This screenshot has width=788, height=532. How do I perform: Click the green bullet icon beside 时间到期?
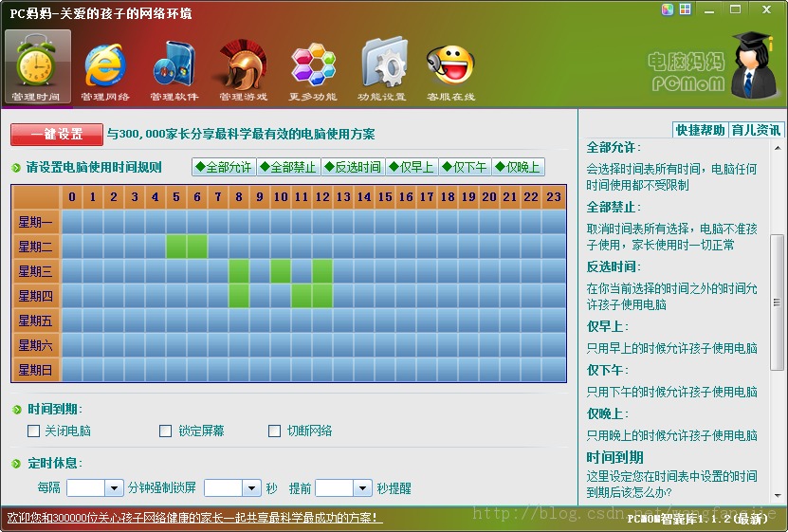[x=16, y=410]
